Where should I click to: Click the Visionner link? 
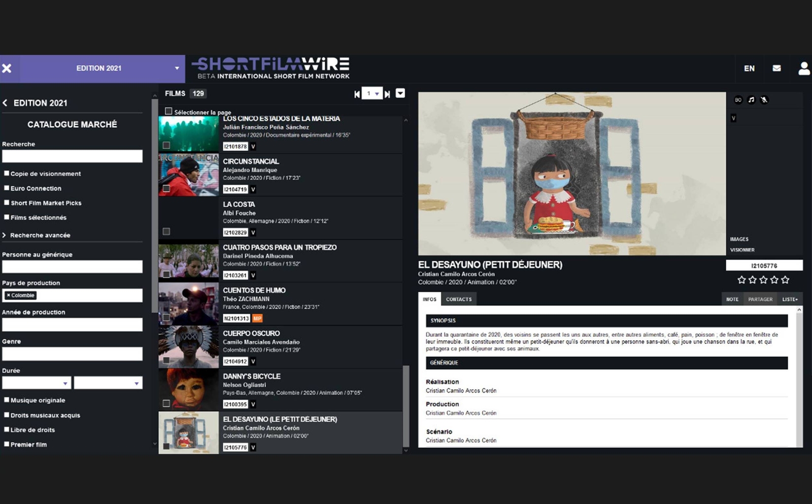point(742,250)
